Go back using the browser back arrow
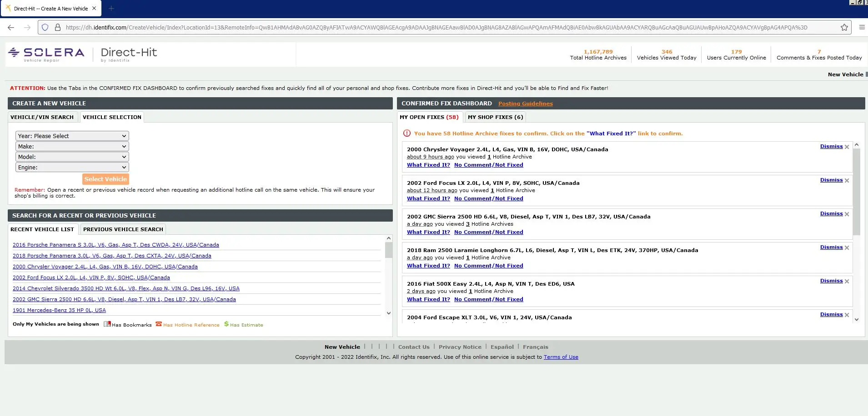The height and width of the screenshot is (416, 868). pos(11,27)
